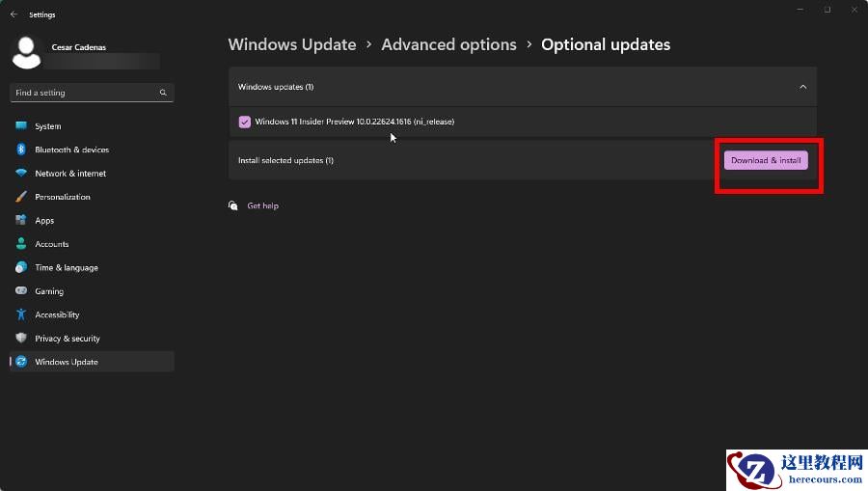
Task: Select the Gaming controller icon
Action: click(x=20, y=291)
